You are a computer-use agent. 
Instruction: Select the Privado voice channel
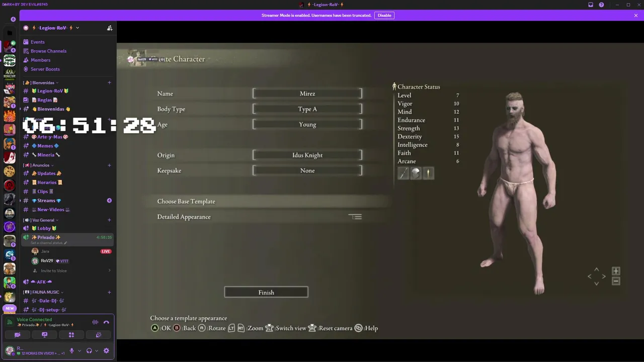click(46, 237)
